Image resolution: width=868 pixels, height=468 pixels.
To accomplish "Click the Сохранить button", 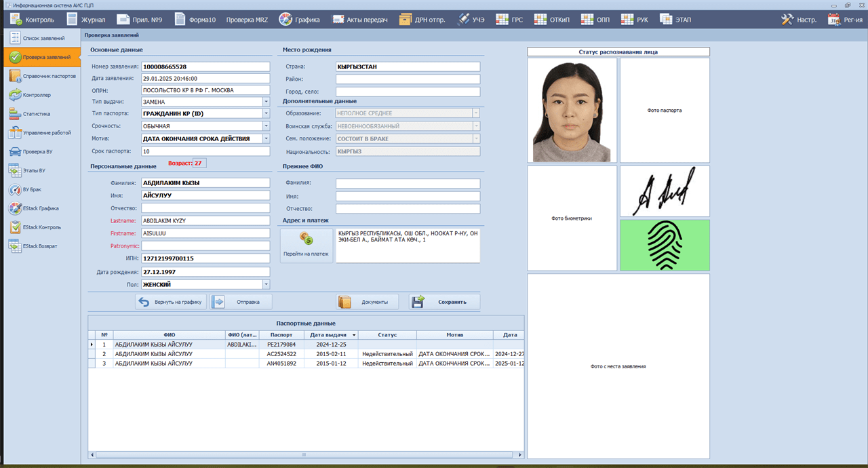I will coord(444,302).
